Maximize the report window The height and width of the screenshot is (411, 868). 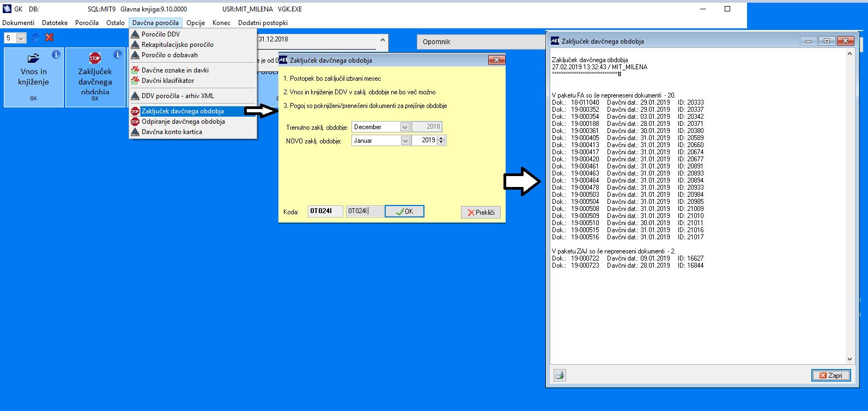click(827, 41)
